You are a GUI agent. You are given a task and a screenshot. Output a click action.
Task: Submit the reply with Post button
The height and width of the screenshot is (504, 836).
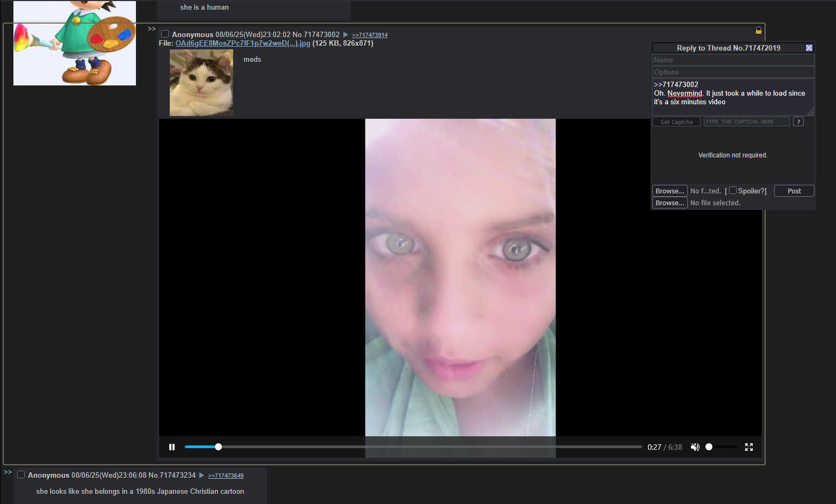tap(794, 191)
